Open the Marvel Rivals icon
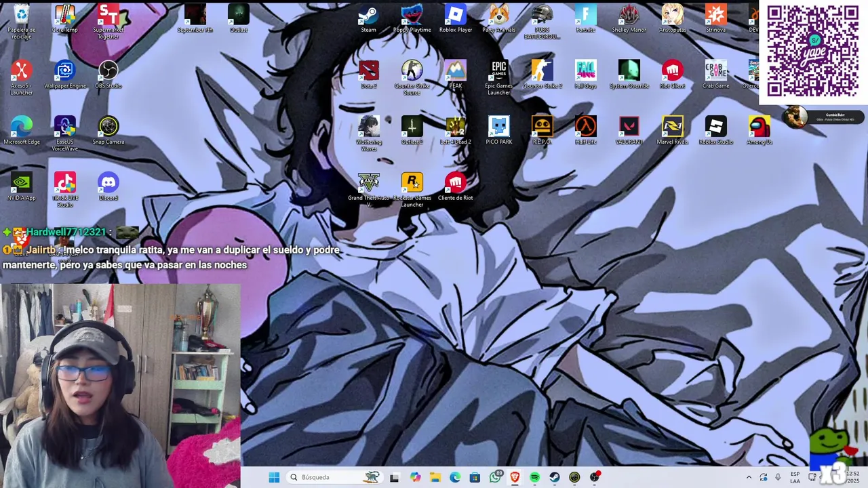 click(672, 131)
